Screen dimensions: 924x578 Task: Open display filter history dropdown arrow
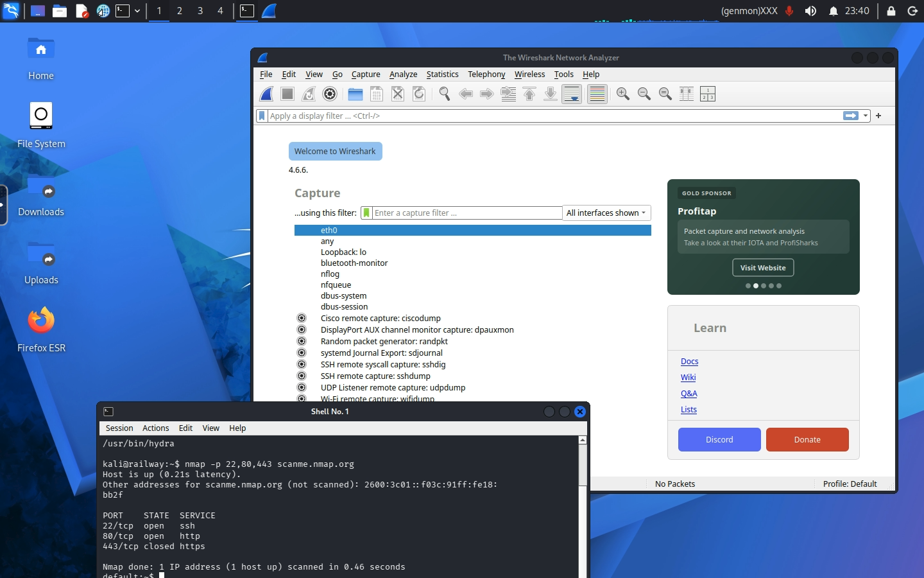866,116
